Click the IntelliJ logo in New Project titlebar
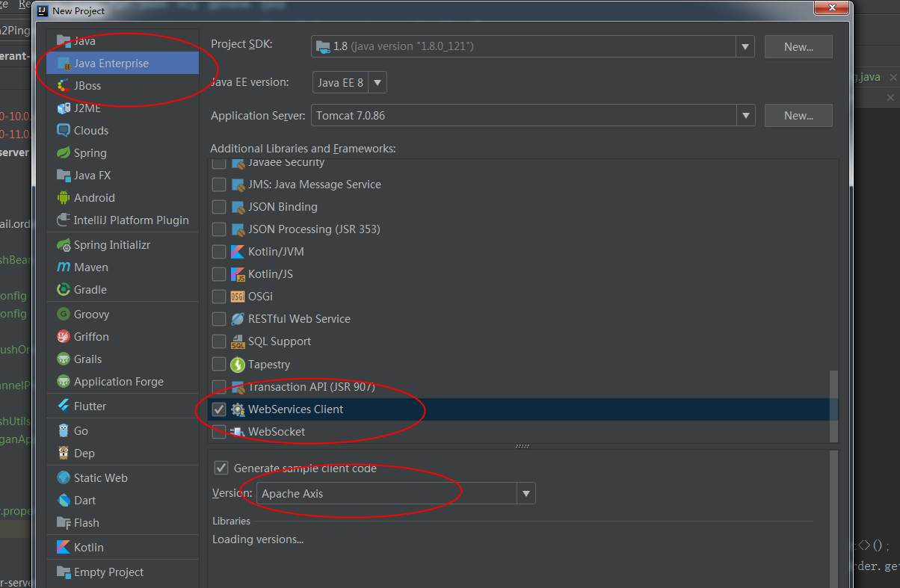The height and width of the screenshot is (588, 900). 43,10
